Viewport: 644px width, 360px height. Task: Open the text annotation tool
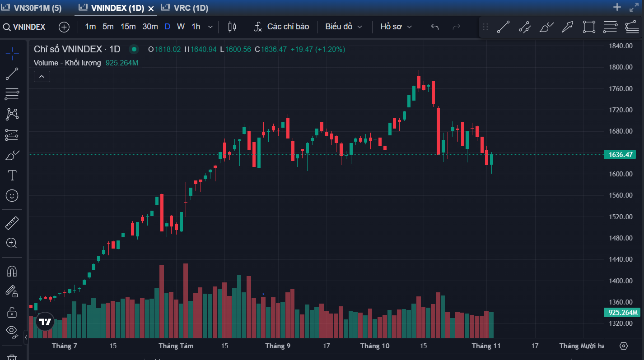coord(12,175)
